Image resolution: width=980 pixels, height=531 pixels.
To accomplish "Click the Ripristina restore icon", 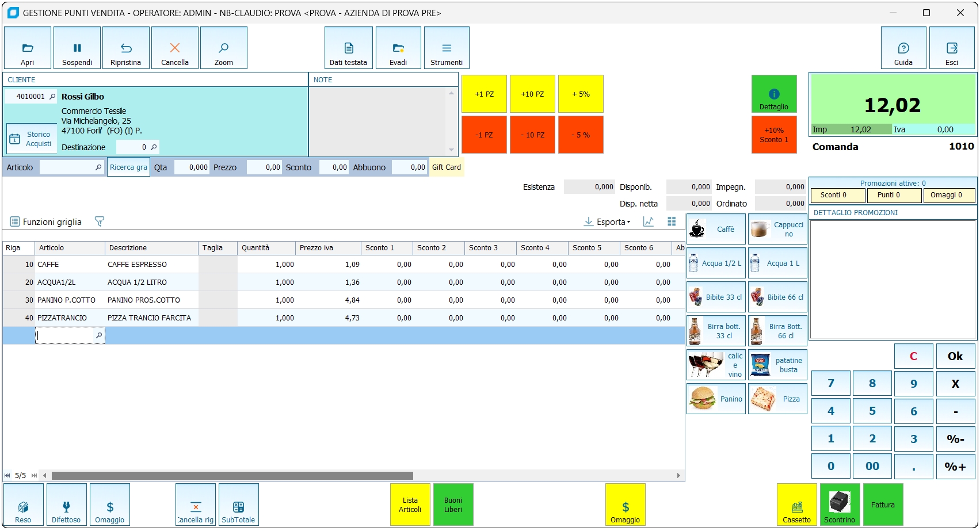I will pos(125,48).
